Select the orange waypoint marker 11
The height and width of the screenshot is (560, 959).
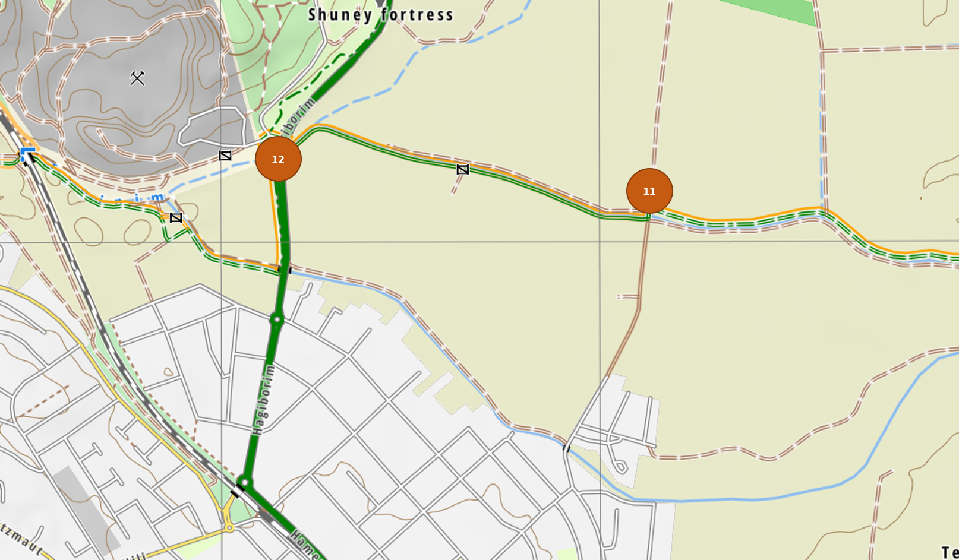coord(649,191)
